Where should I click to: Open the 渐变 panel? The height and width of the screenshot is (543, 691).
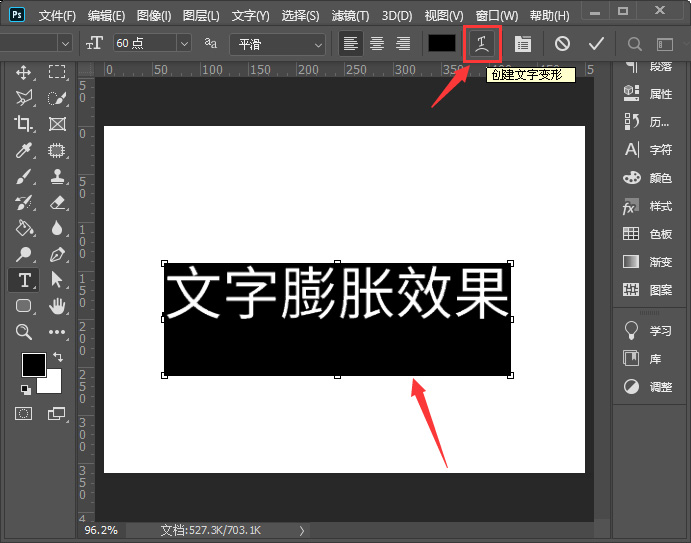click(648, 262)
